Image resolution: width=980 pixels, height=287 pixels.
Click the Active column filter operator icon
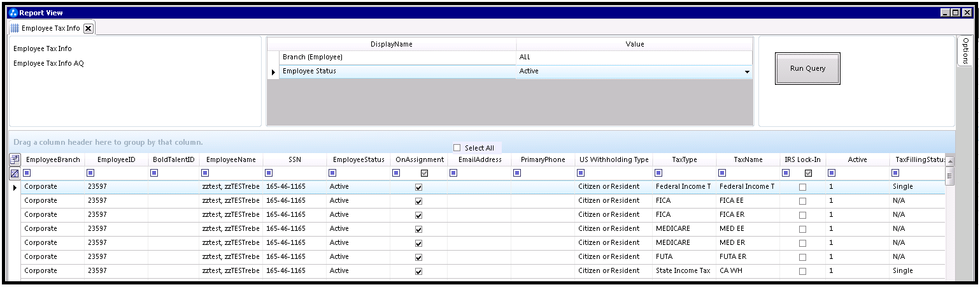(x=832, y=173)
